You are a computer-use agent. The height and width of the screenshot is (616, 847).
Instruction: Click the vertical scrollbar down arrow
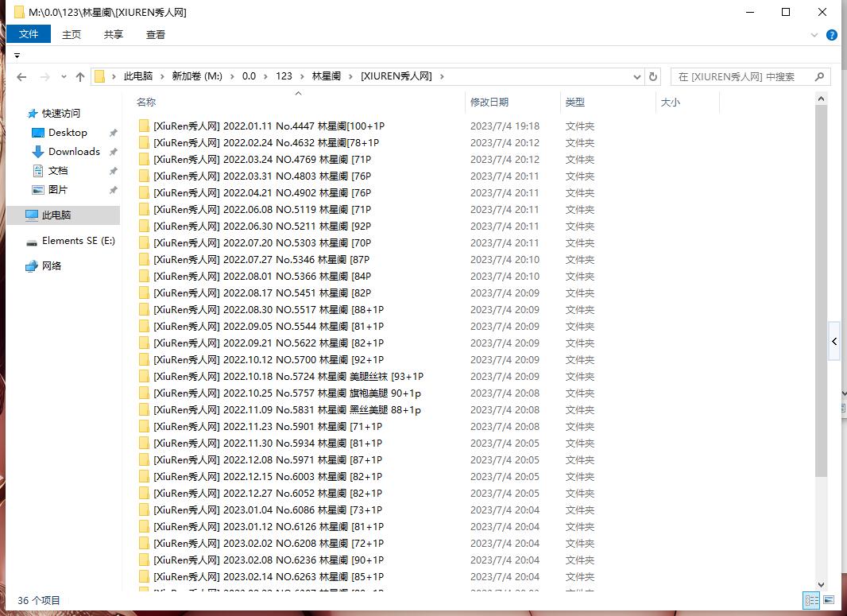tap(822, 585)
